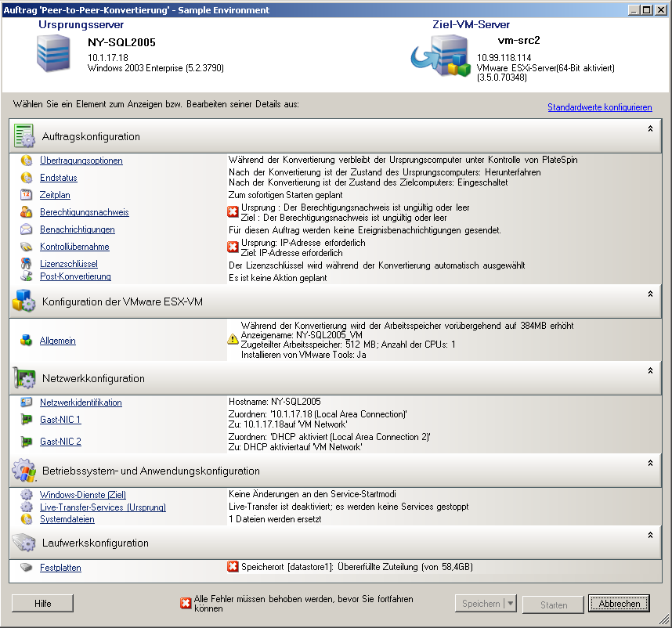Open the Kontrollübernahme link

74,247
